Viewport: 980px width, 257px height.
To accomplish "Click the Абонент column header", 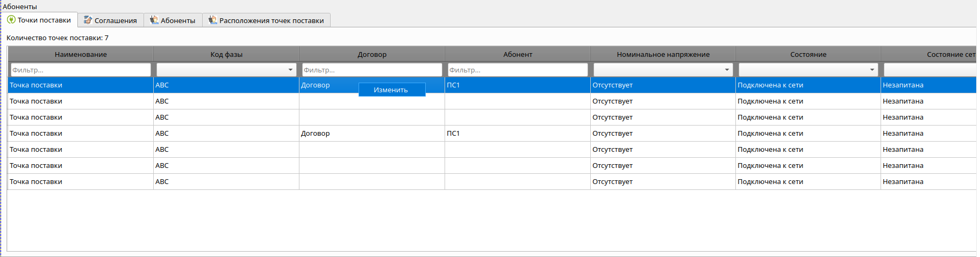I will tap(517, 54).
